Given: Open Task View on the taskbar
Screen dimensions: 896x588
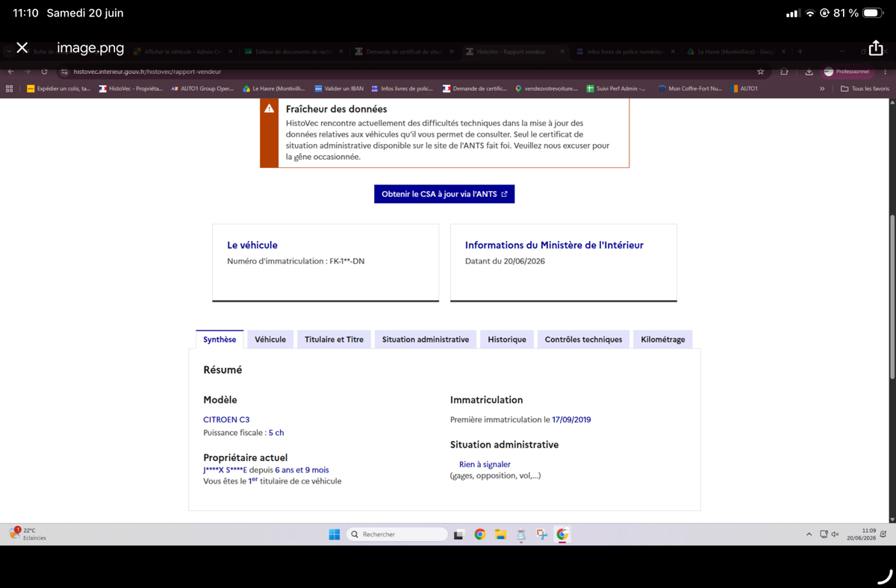Looking at the screenshot, I should coord(460,534).
